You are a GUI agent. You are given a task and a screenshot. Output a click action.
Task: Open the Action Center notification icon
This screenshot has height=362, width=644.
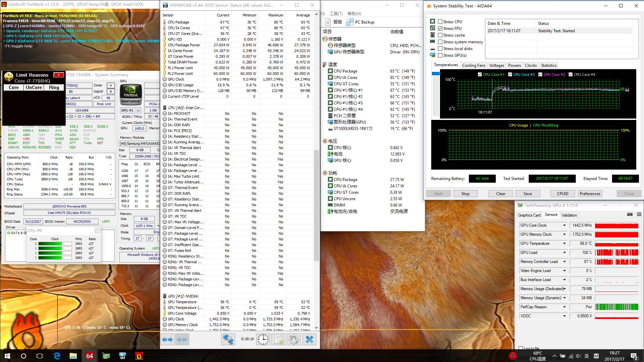click(x=634, y=356)
